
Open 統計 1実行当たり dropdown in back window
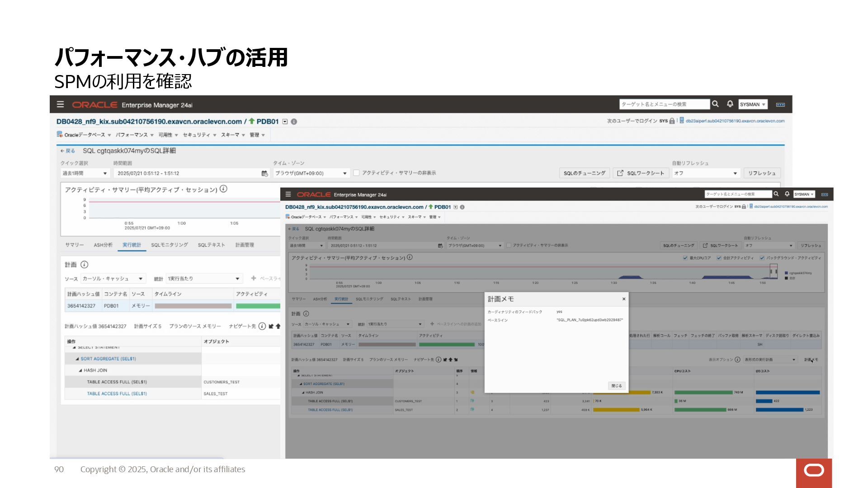(204, 279)
